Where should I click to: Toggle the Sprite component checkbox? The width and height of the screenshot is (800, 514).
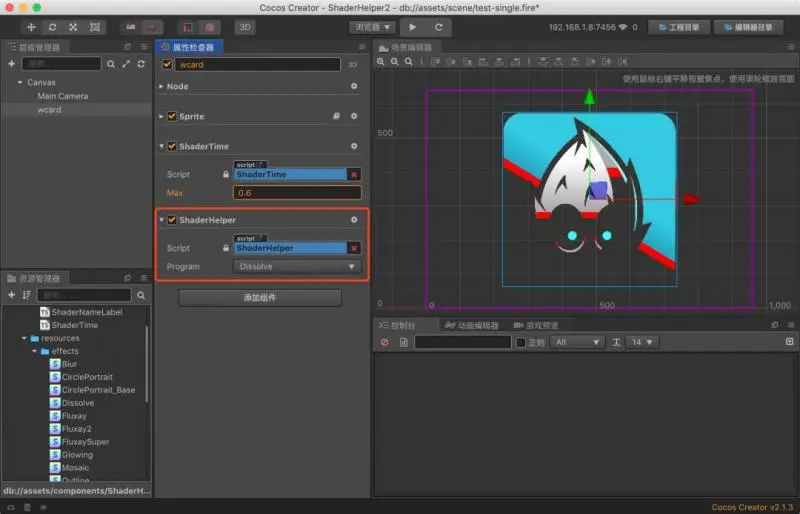point(172,116)
